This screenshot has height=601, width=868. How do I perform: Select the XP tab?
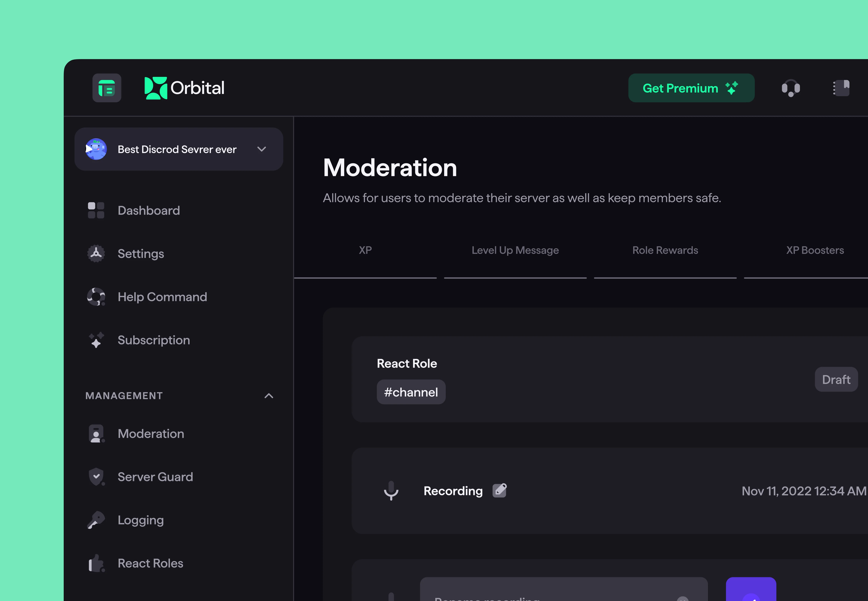[x=365, y=250]
